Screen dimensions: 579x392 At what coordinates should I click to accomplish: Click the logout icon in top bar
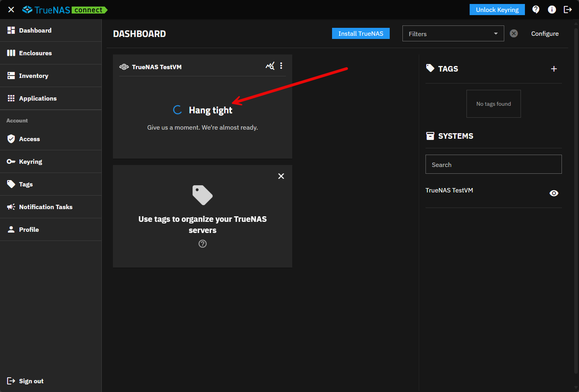pyautogui.click(x=568, y=10)
